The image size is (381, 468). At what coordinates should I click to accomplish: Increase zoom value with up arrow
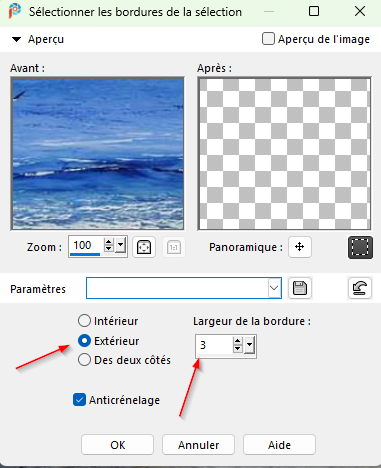(109, 242)
